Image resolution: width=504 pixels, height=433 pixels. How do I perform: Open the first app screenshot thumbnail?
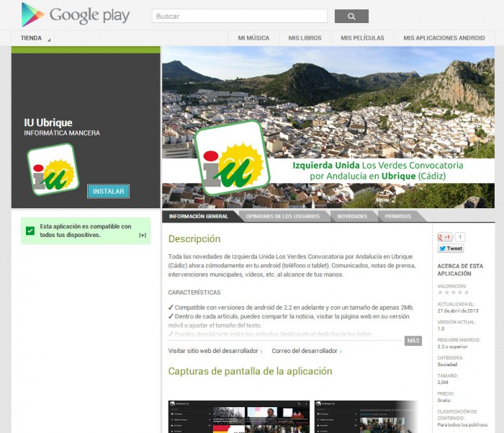239,416
